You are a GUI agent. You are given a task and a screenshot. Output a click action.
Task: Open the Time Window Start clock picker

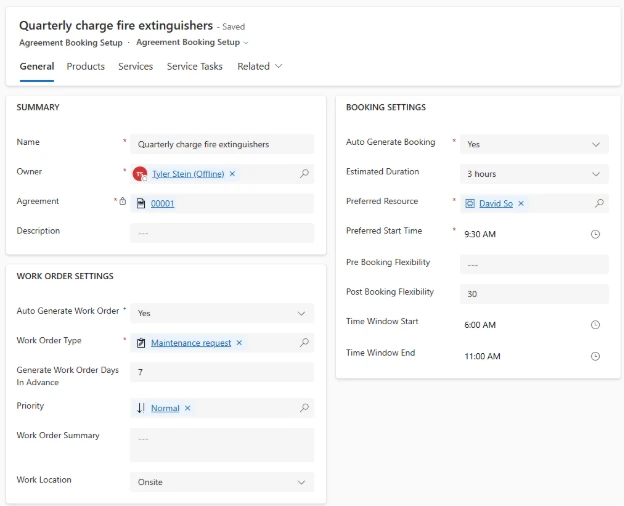pos(595,325)
